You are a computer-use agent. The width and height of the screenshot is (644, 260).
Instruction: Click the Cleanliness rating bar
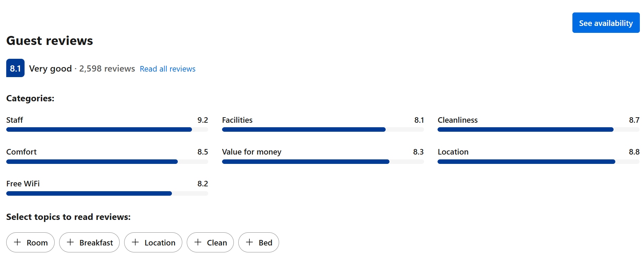(538, 130)
